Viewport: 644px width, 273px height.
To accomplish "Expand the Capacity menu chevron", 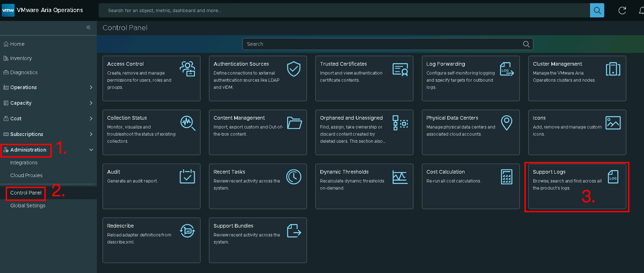I will (91, 103).
